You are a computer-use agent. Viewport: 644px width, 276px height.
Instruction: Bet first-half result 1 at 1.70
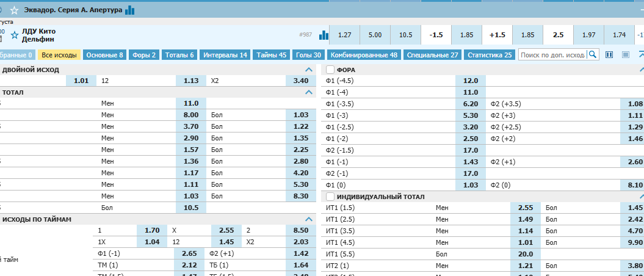click(x=152, y=230)
